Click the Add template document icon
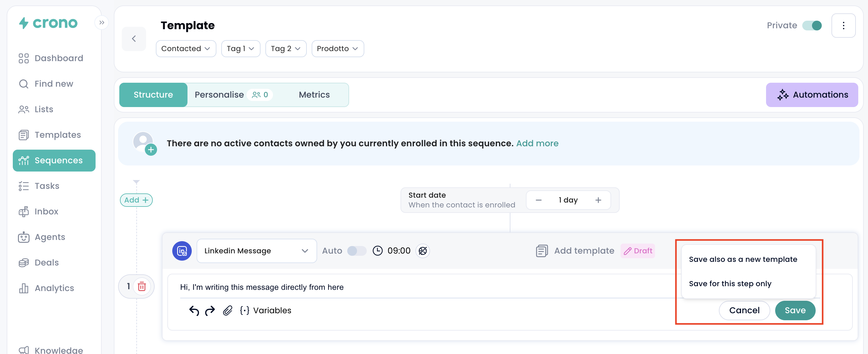This screenshot has height=354, width=868. click(542, 251)
